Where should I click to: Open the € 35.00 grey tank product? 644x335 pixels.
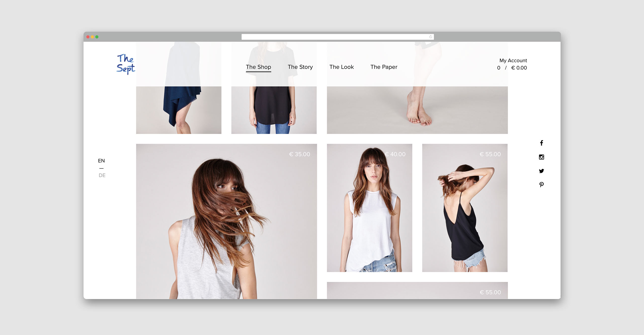226,221
